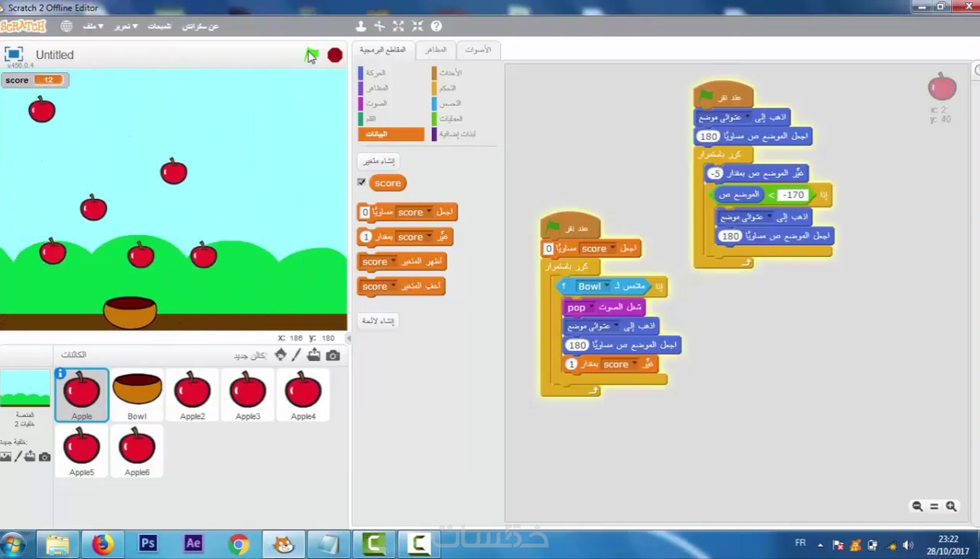
Task: Open the paint new sprite brush icon
Action: tap(296, 356)
